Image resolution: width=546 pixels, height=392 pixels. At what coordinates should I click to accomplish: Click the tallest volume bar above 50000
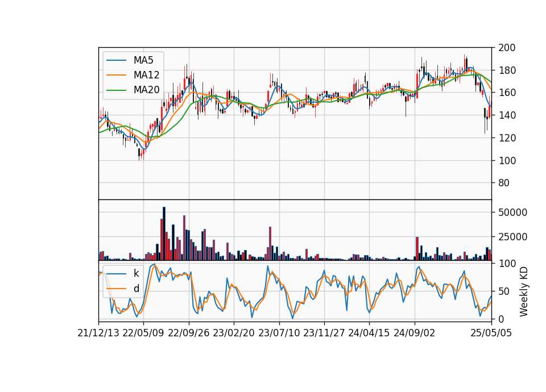[x=164, y=233]
